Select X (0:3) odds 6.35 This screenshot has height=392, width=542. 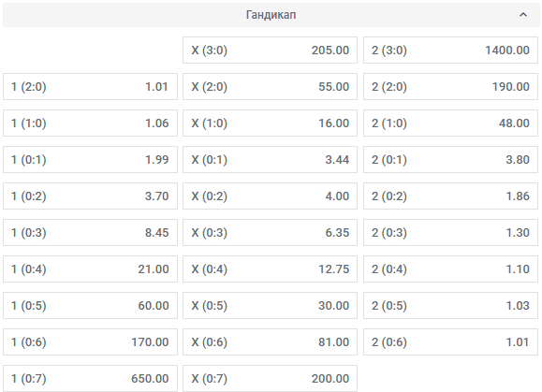[x=270, y=233]
